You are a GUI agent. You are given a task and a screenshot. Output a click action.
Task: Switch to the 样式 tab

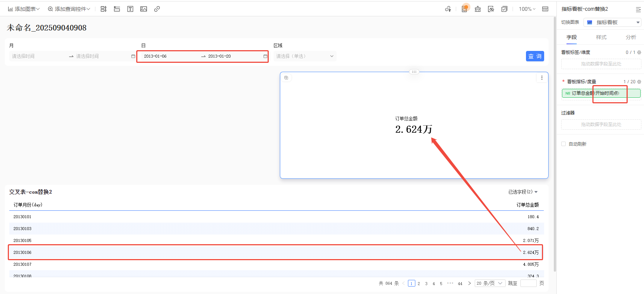(x=601, y=37)
